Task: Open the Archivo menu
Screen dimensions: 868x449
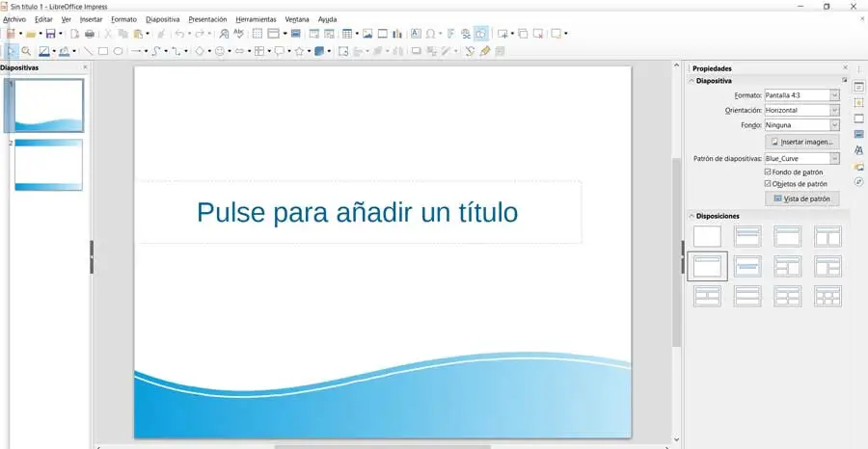Action: (x=14, y=19)
